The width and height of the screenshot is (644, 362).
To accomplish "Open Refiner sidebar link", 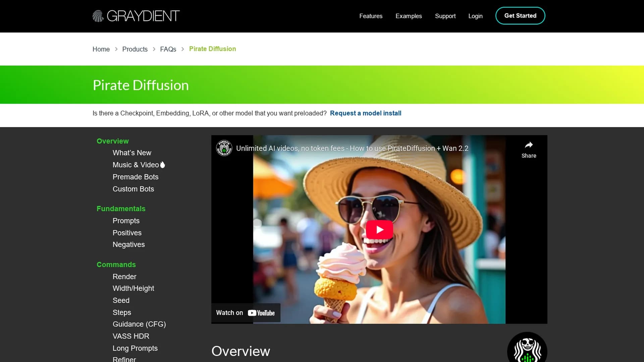I will click(124, 359).
